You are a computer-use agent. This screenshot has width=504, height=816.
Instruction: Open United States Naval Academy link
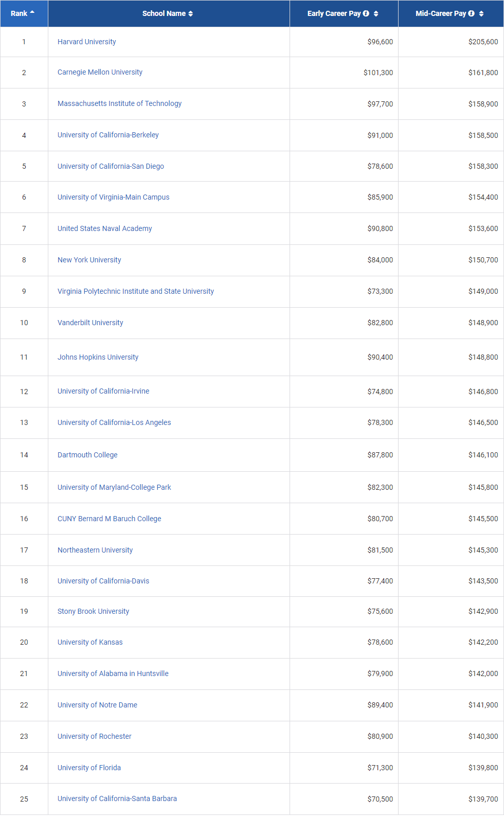point(104,228)
